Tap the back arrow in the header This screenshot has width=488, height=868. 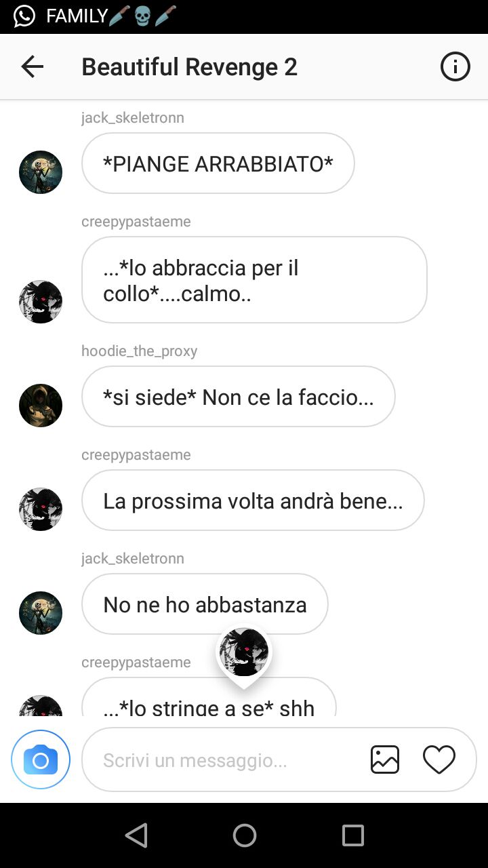[x=32, y=66]
